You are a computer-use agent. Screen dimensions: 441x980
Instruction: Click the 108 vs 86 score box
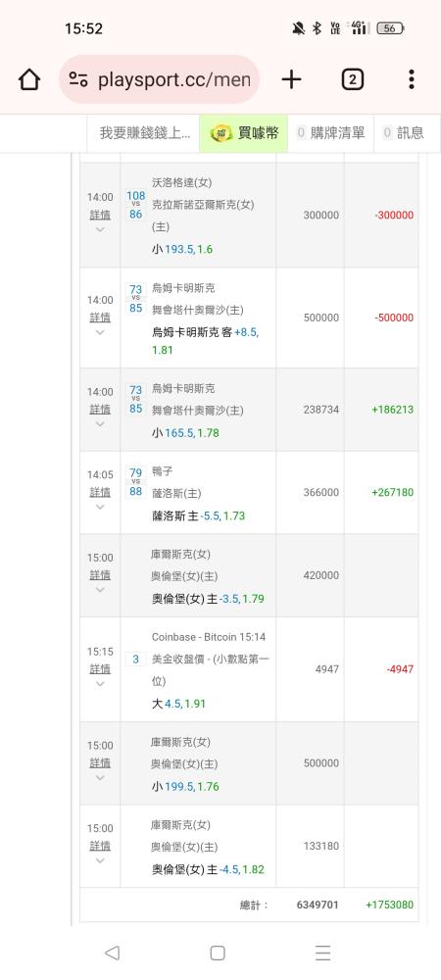coord(135,205)
